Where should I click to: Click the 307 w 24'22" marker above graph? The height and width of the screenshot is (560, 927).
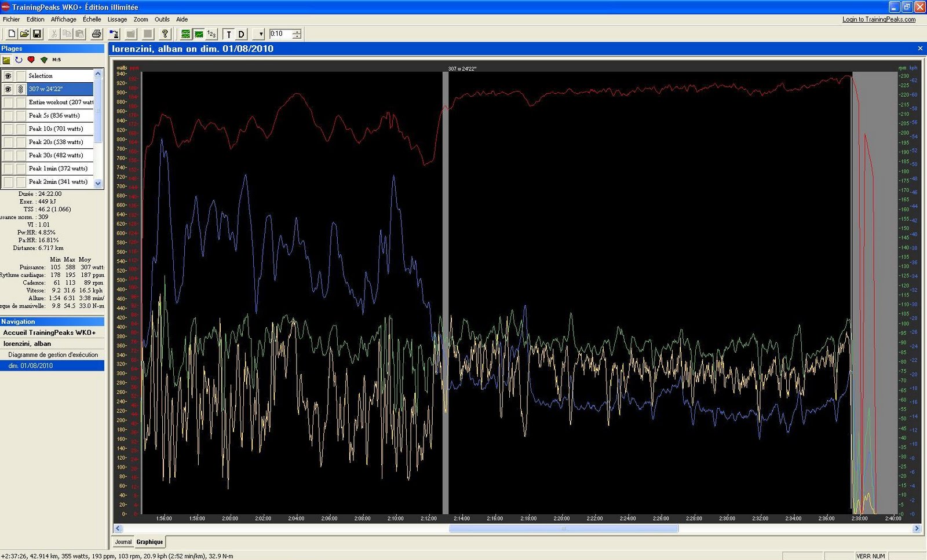pyautogui.click(x=462, y=69)
